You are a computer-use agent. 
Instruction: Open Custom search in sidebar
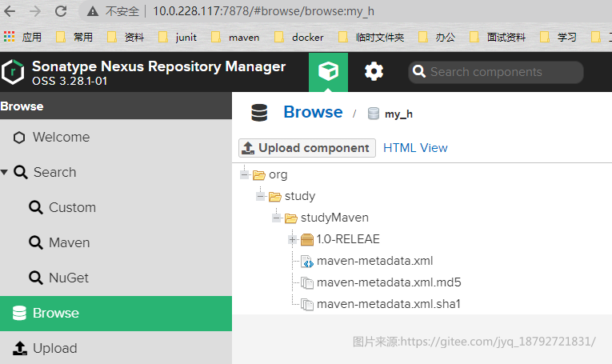click(116, 207)
